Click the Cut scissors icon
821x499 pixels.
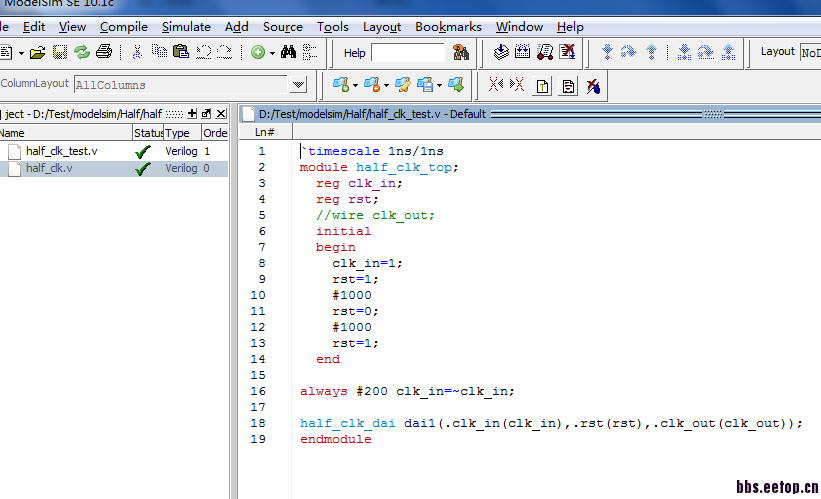137,52
